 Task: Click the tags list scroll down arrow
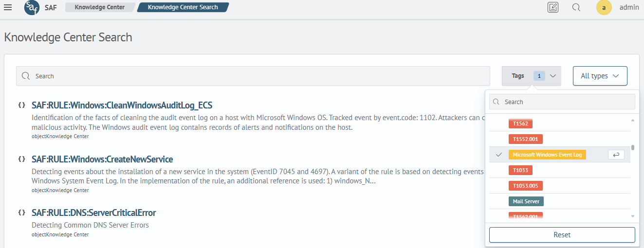coord(633,216)
